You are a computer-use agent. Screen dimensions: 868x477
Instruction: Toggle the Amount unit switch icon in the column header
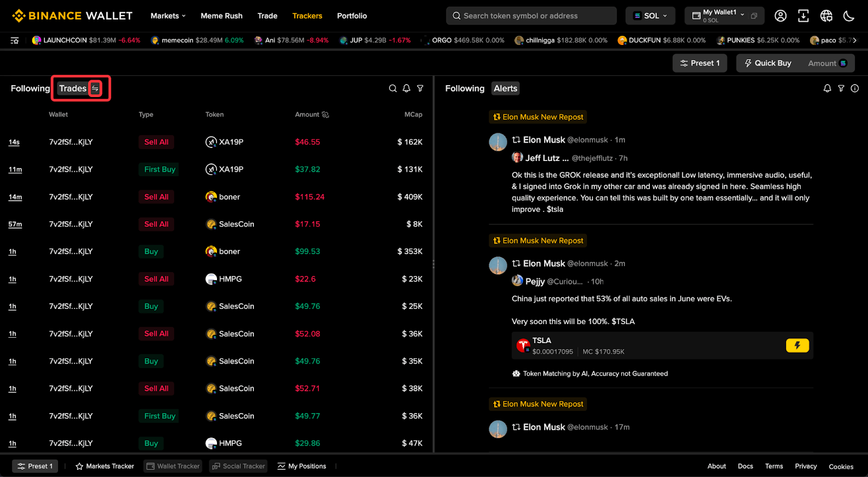[325, 114]
